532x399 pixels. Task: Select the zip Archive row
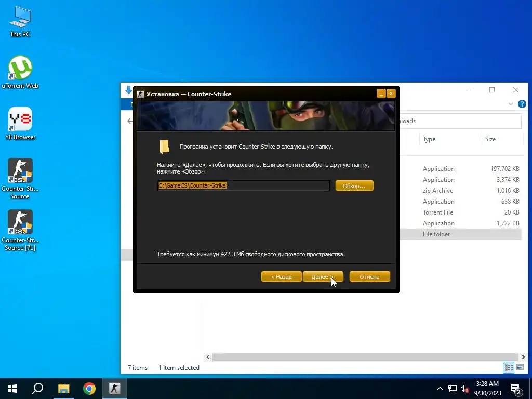(x=461, y=190)
